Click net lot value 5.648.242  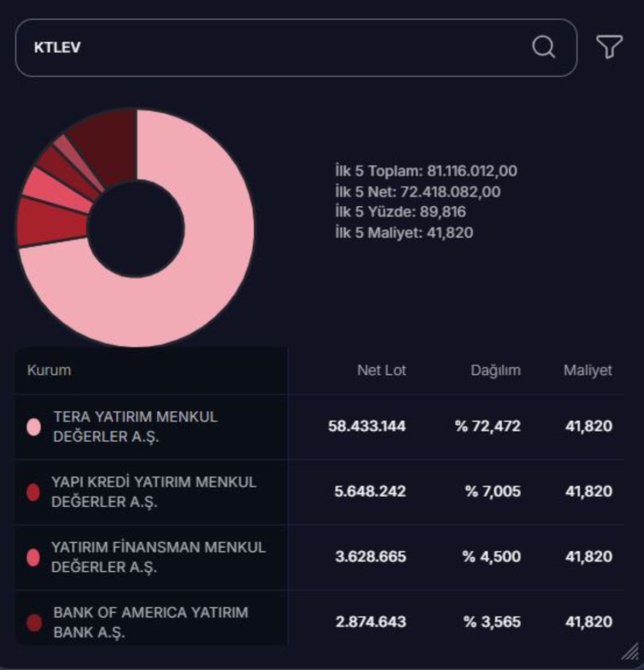pos(370,492)
